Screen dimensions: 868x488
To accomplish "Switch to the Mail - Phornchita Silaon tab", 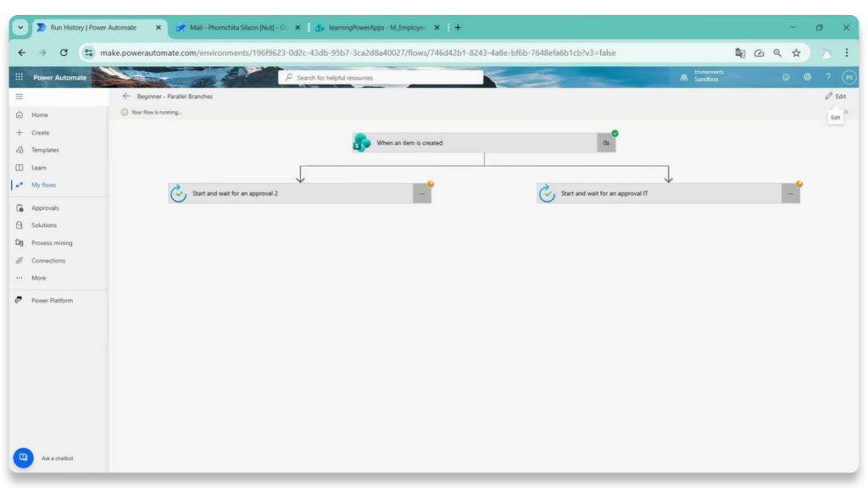I will tap(238, 27).
